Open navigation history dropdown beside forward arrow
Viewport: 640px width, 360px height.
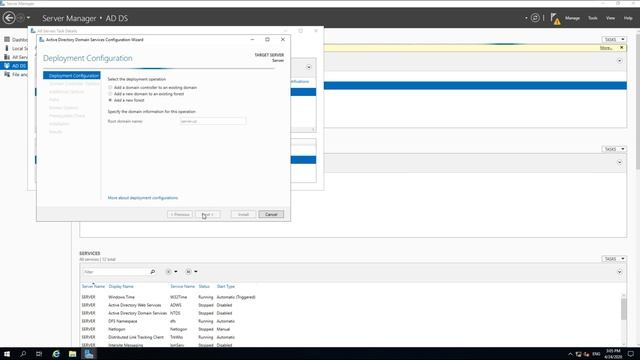[x=28, y=18]
